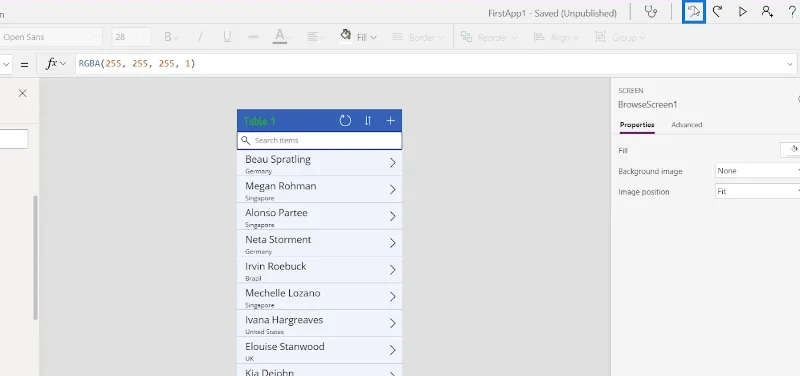Select the Mechelle Lozano name text

pyautogui.click(x=283, y=293)
